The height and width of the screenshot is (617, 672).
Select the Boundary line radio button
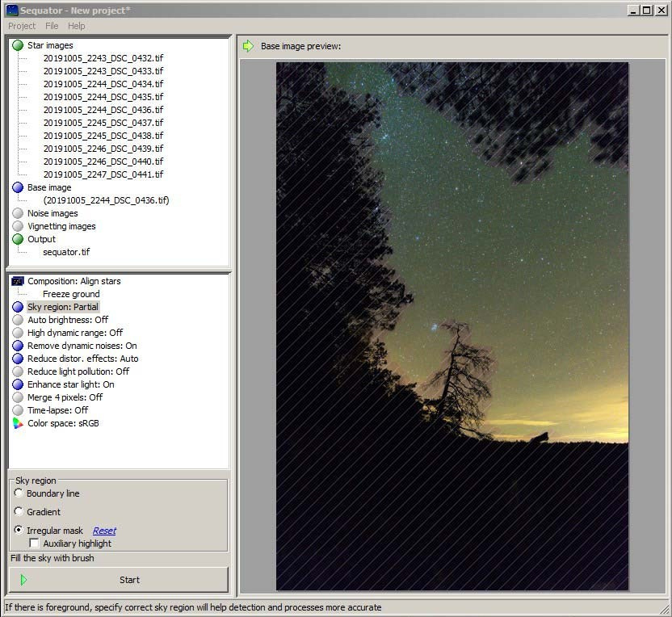click(x=19, y=493)
